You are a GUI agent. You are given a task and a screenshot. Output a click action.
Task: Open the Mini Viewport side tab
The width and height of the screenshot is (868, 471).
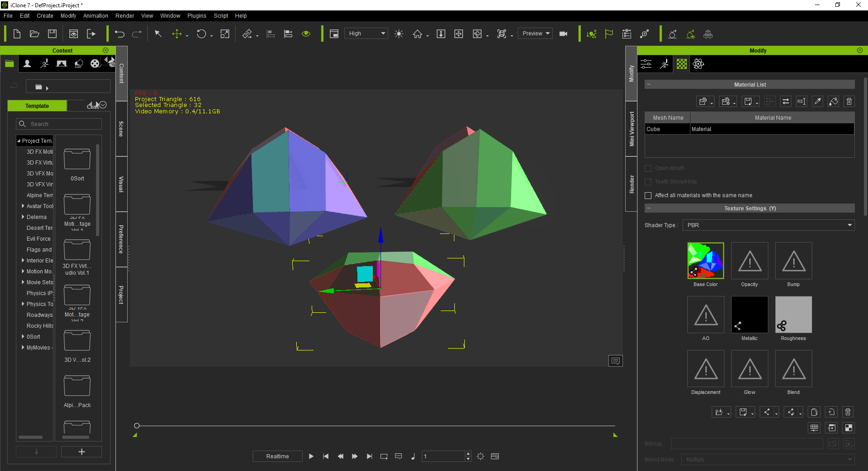[632, 129]
